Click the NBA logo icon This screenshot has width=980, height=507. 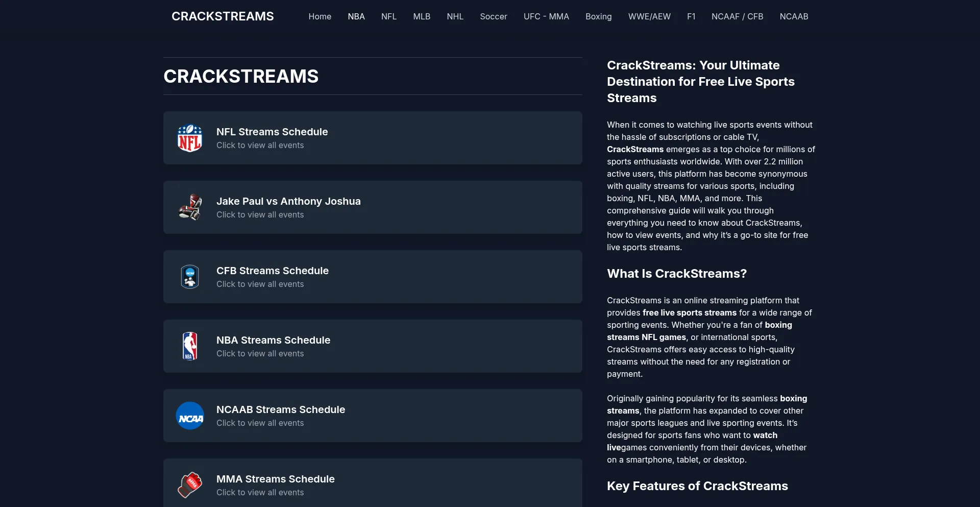click(189, 346)
